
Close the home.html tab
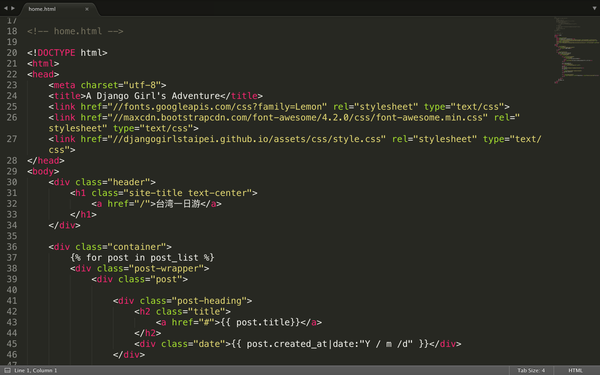(87, 9)
